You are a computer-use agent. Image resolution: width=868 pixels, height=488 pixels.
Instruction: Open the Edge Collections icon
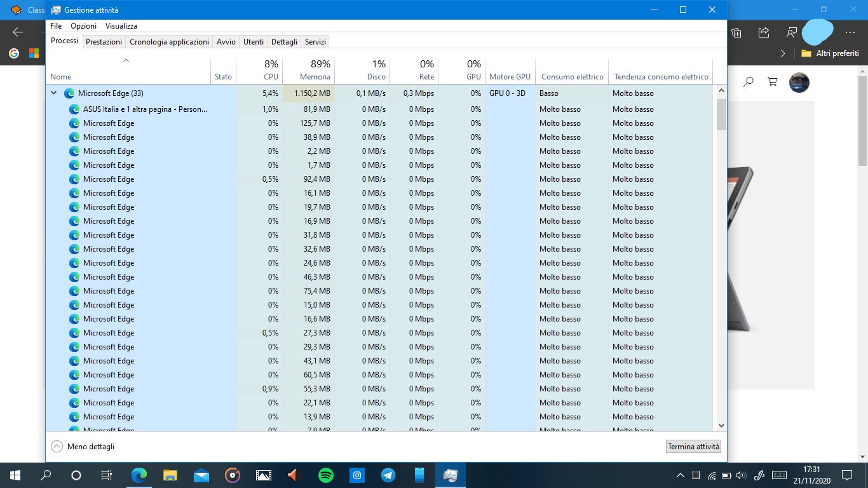[736, 32]
